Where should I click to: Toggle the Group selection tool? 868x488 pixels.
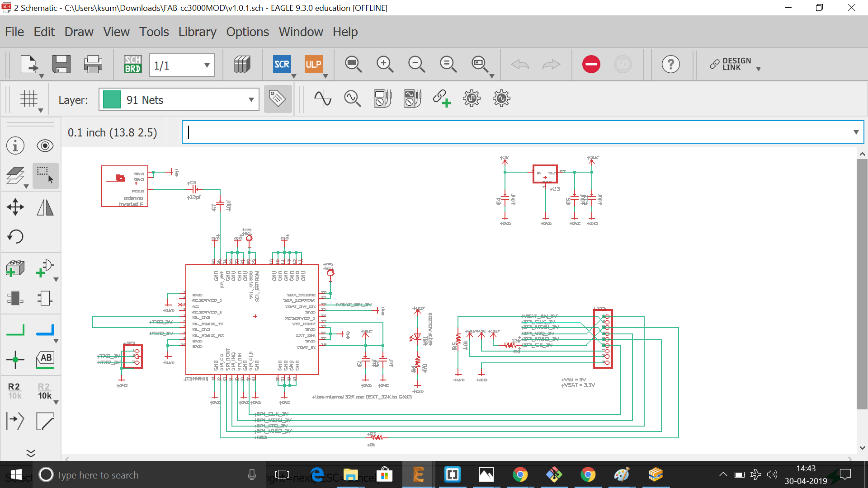tap(45, 175)
